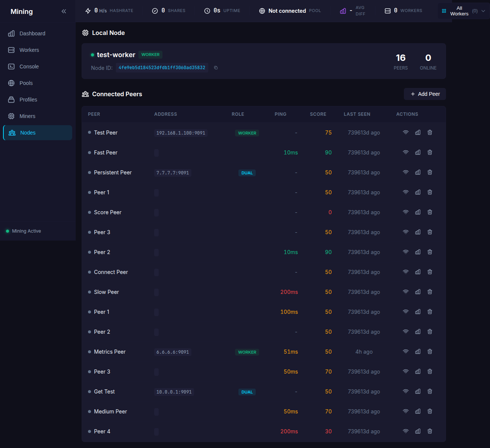The height and width of the screenshot is (448, 490).
Task: Collapse the Mining sidebar
Action: pyautogui.click(x=64, y=11)
